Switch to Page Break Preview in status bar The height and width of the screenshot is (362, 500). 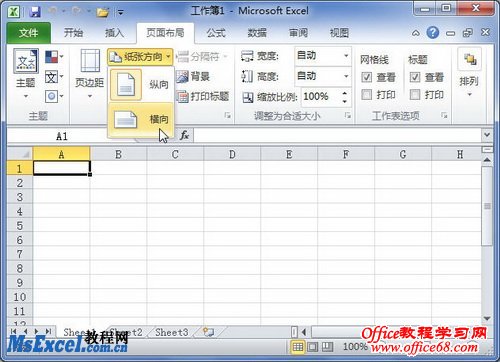click(327, 347)
